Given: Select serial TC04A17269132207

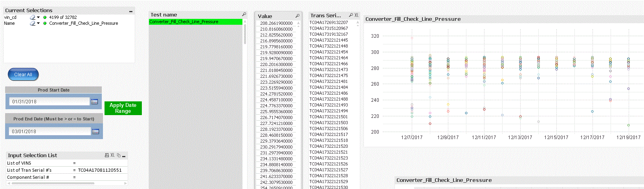Looking at the screenshot, I should [328, 22].
